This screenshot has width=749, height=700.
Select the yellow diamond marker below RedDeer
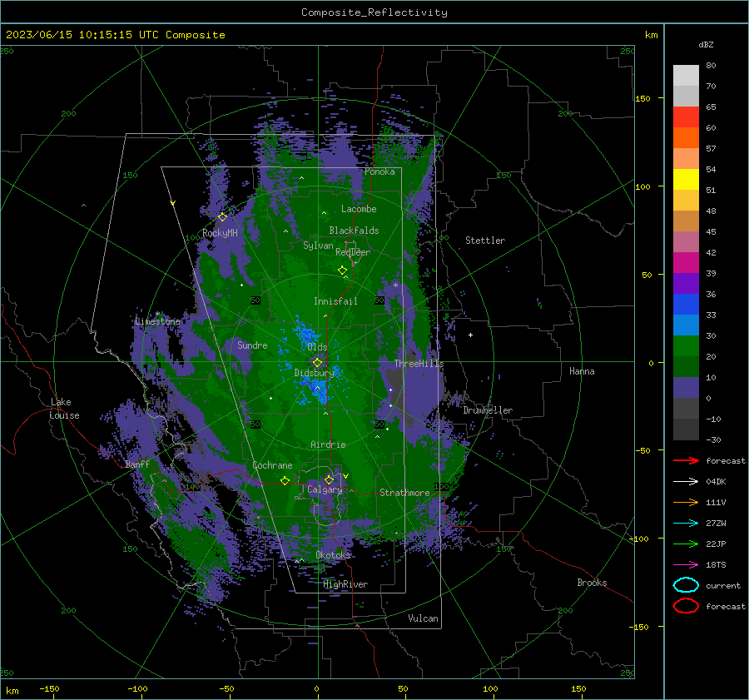(342, 271)
